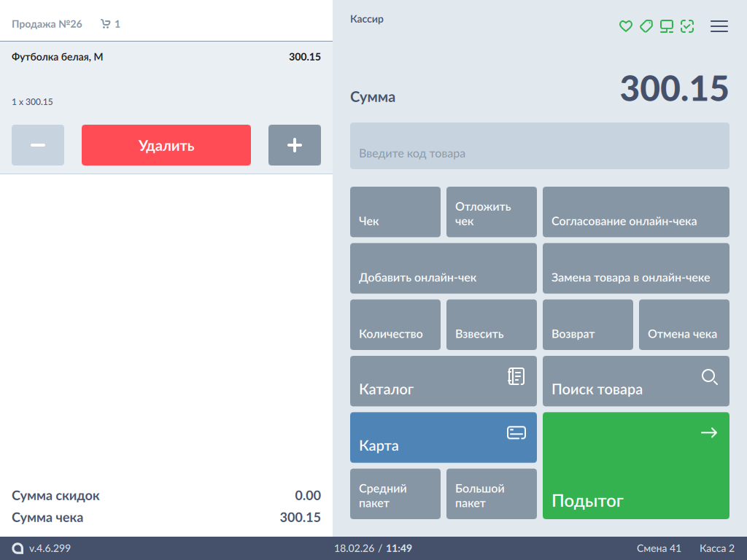Viewport: 747px width, 560px height.
Task: Click the dashed checkmark status icon
Action: click(687, 26)
